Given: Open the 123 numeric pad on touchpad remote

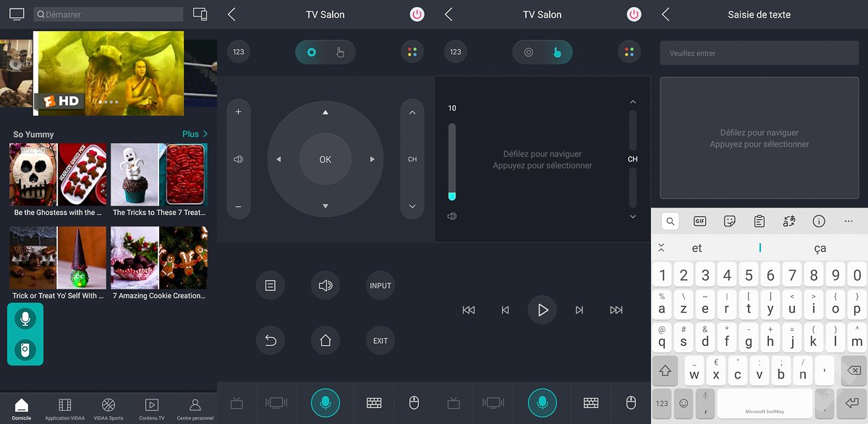Looking at the screenshot, I should coord(456,52).
